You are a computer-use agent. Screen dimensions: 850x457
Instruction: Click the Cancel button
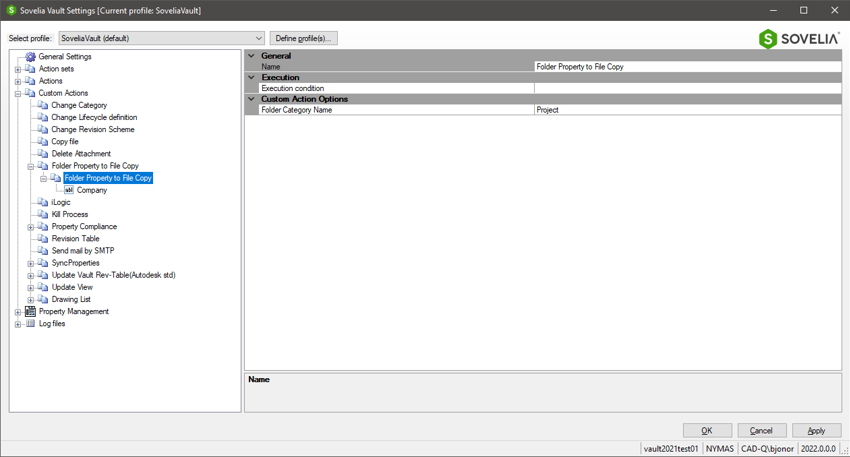coord(762,430)
